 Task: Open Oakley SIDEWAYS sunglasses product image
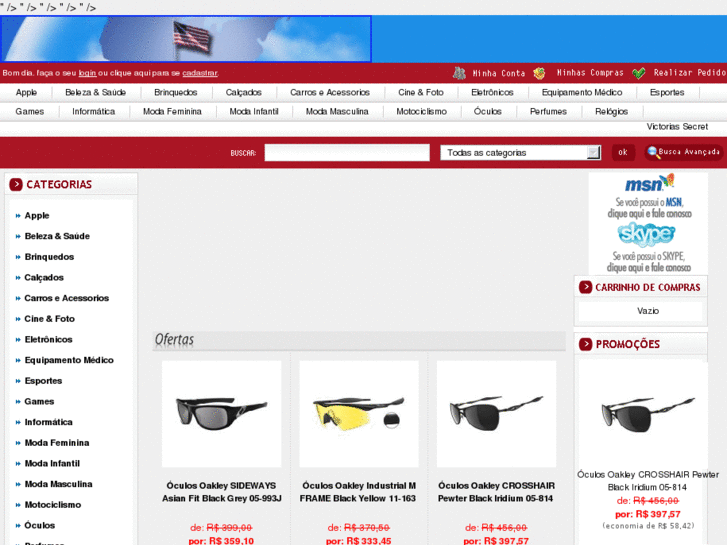[222, 414]
